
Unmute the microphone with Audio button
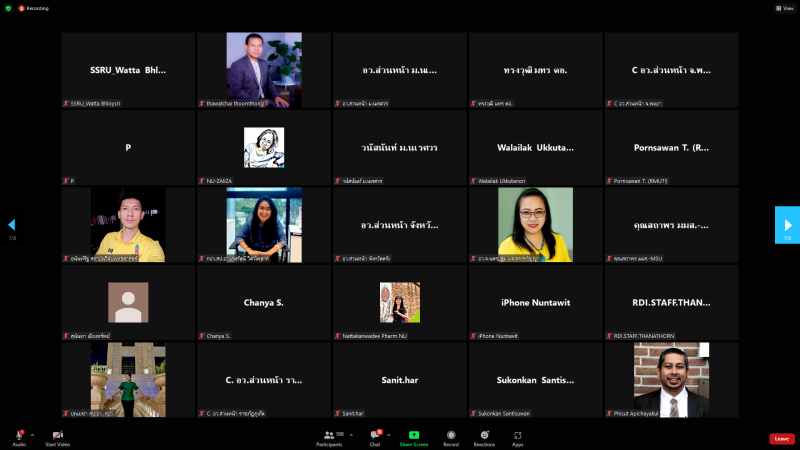[19, 437]
